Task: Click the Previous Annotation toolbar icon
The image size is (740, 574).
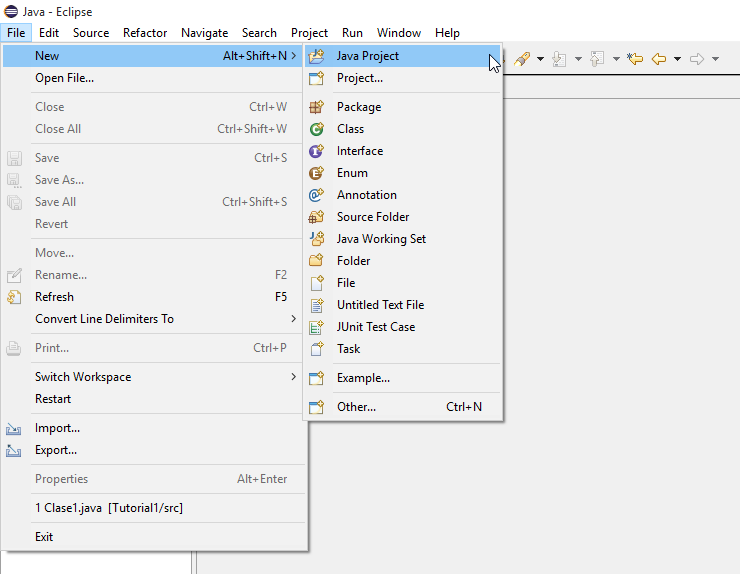Action: click(x=597, y=59)
